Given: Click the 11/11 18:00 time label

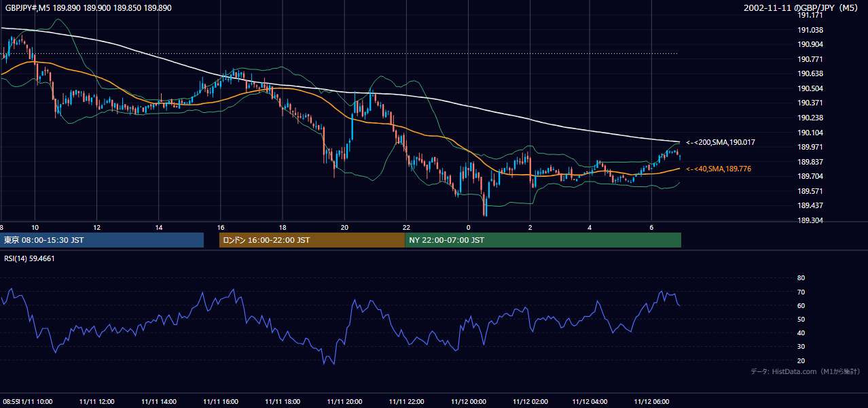Looking at the screenshot, I should tap(283, 402).
